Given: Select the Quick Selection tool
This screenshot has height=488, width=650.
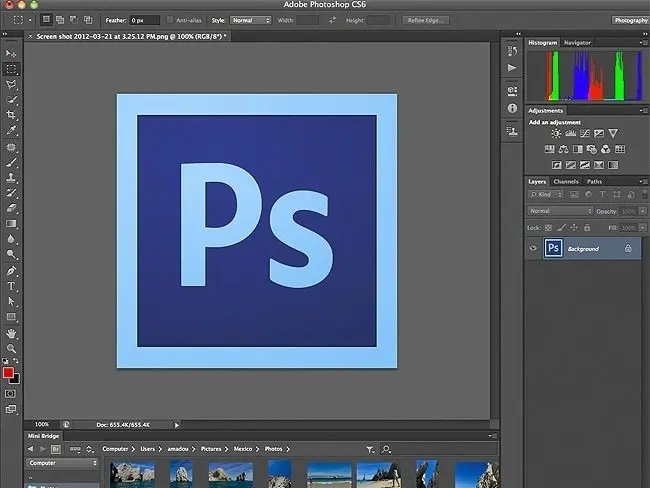Looking at the screenshot, I should (11, 100).
